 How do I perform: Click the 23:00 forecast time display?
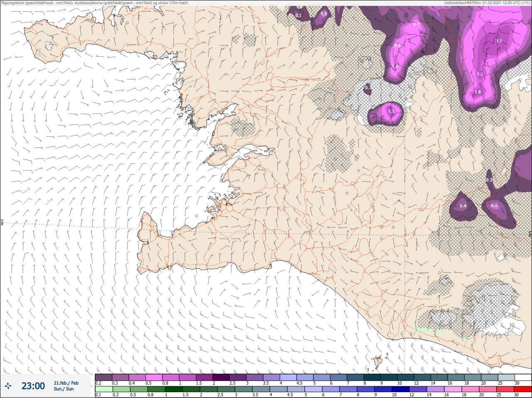[x=33, y=386]
